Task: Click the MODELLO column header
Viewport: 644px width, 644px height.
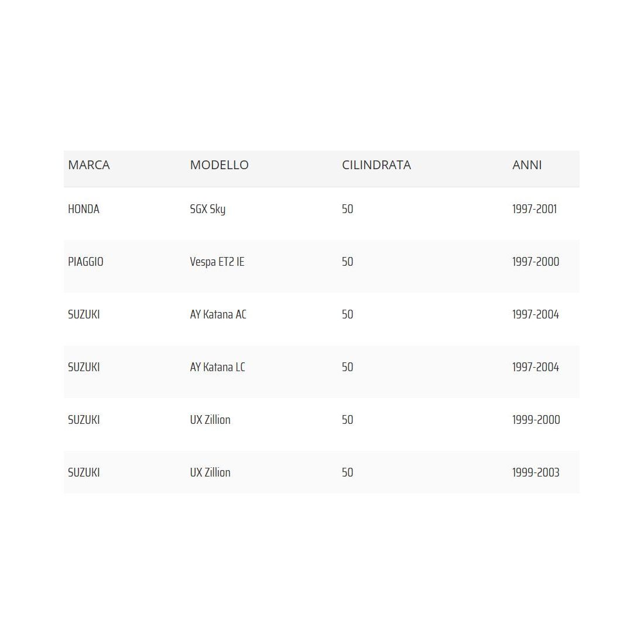Action: pyautogui.click(x=220, y=165)
